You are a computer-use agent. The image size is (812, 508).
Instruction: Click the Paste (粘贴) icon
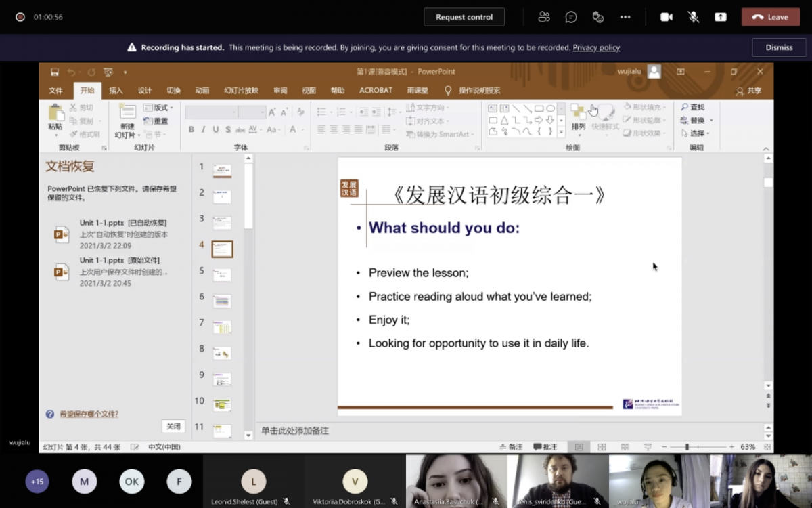pyautogui.click(x=55, y=112)
